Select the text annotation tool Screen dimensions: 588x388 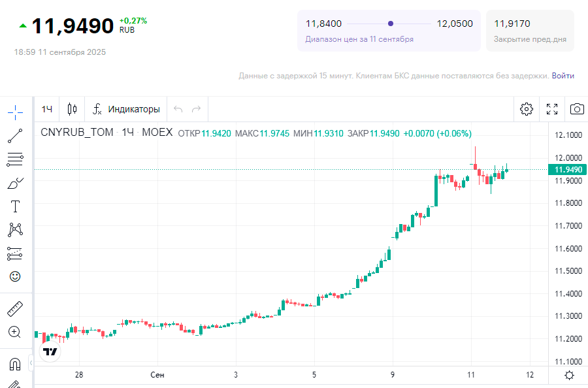pos(15,206)
